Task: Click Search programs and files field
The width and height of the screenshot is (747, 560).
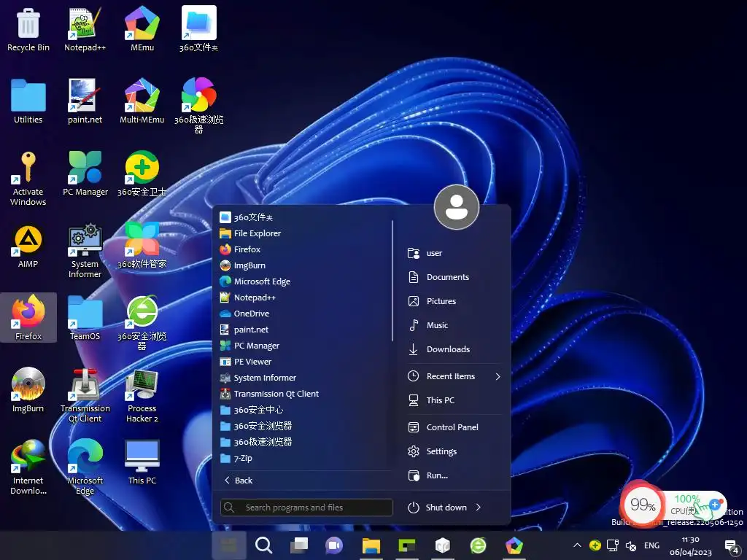Action: (306, 507)
